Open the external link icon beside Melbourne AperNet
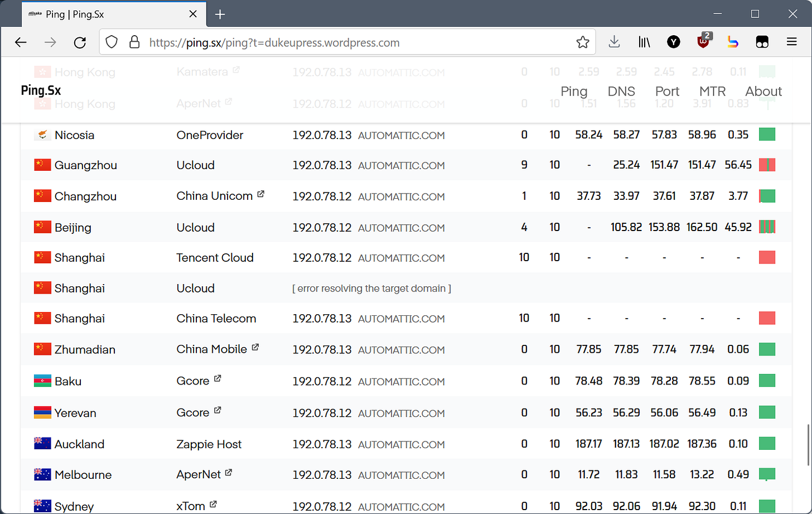 [228, 473]
